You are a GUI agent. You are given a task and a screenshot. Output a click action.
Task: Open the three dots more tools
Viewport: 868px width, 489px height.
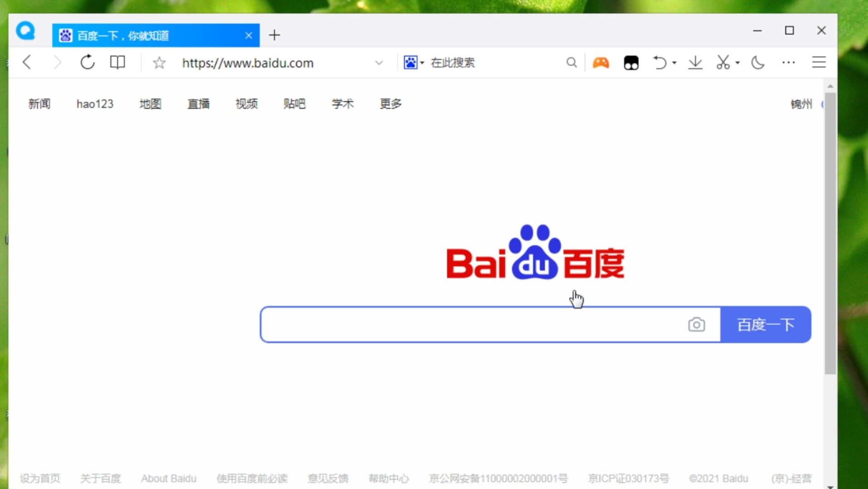(789, 62)
